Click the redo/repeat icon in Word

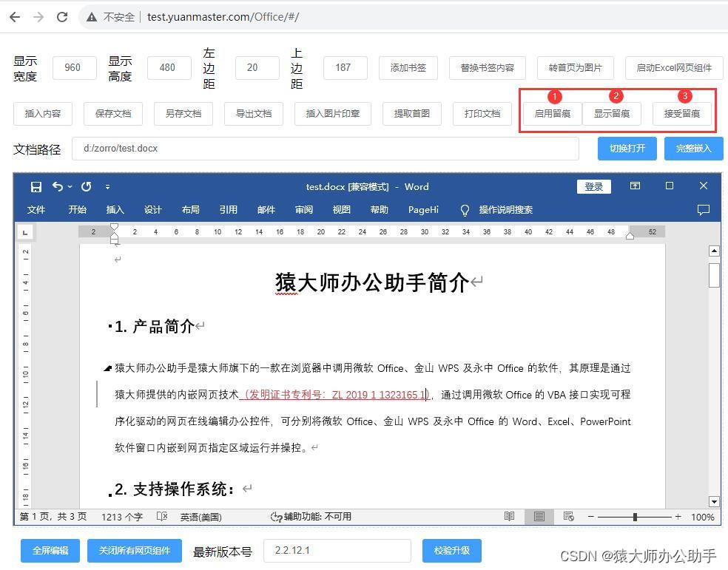tap(87, 186)
